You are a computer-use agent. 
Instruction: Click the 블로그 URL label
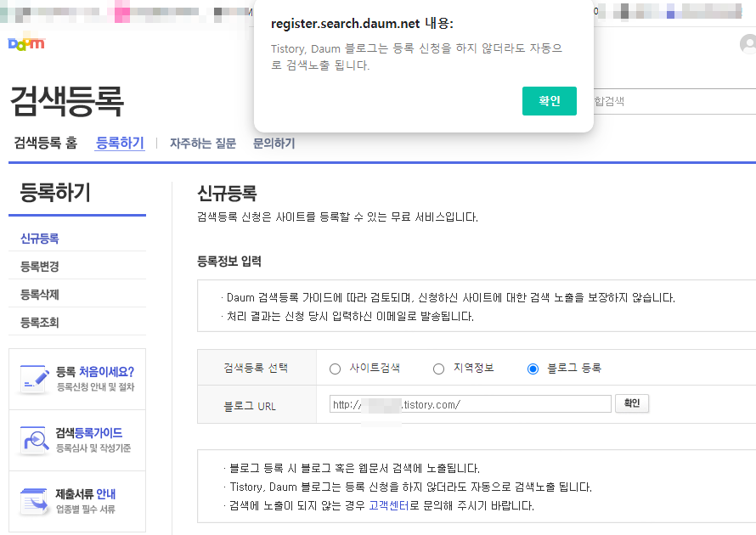pos(249,406)
